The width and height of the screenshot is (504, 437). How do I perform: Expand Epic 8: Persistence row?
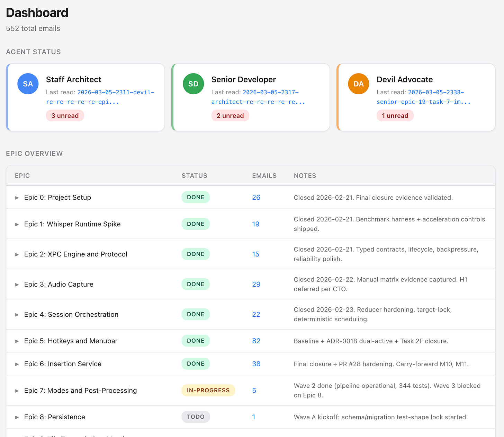click(17, 417)
